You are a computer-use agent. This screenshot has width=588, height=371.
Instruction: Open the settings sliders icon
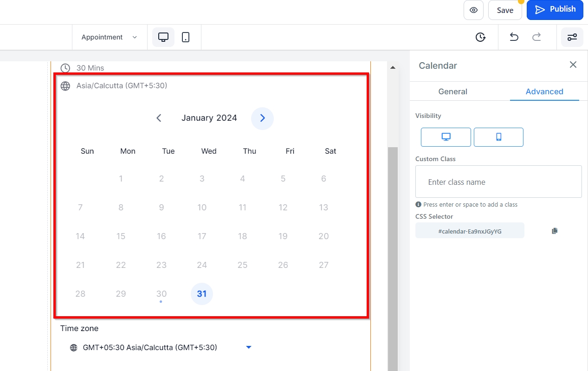point(572,37)
